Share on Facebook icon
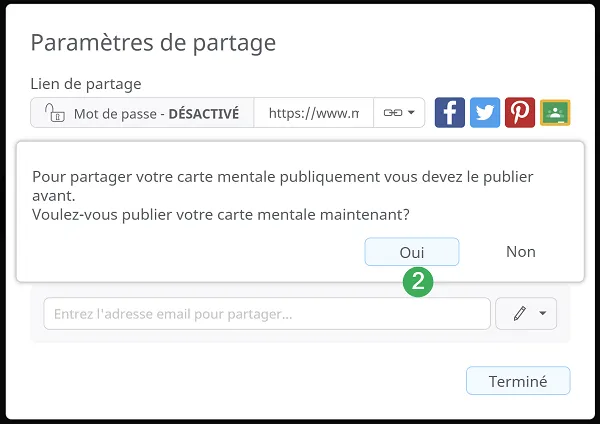 (450, 113)
